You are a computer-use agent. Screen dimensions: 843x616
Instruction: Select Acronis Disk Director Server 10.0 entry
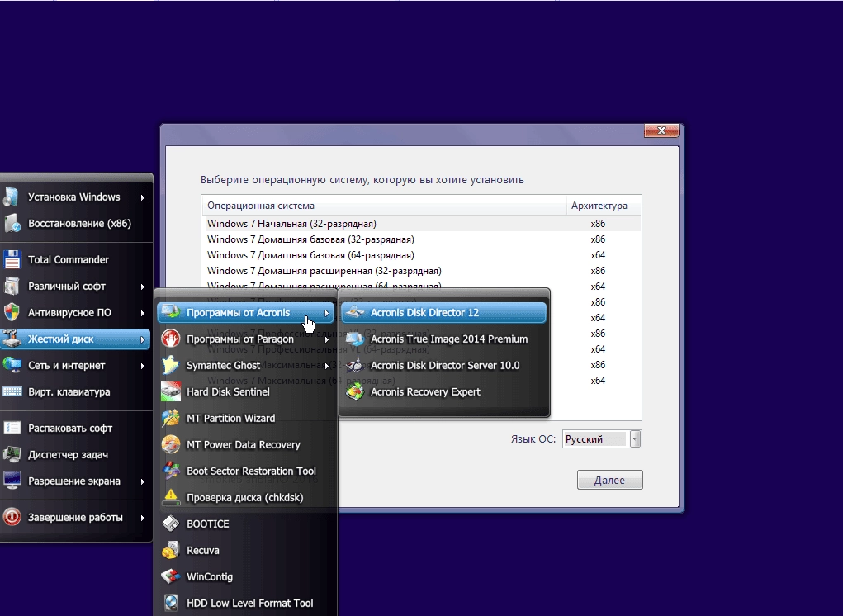point(443,365)
